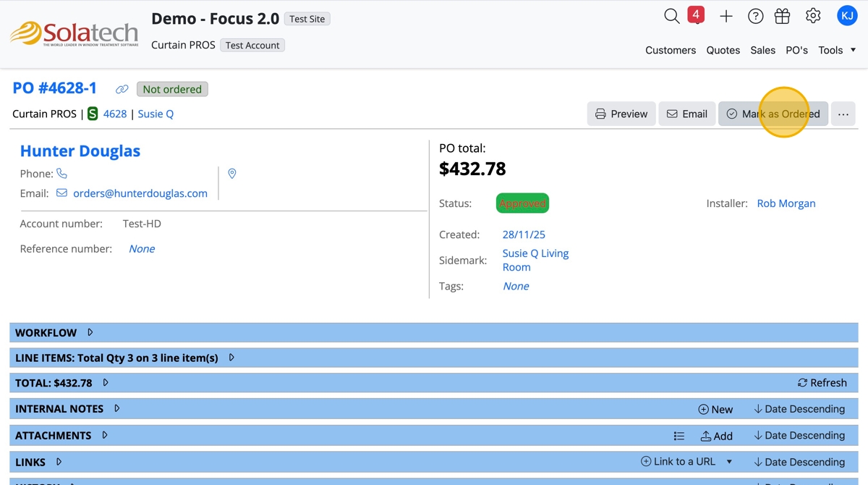Open the Link to a URL dropdown arrow

pos(729,462)
